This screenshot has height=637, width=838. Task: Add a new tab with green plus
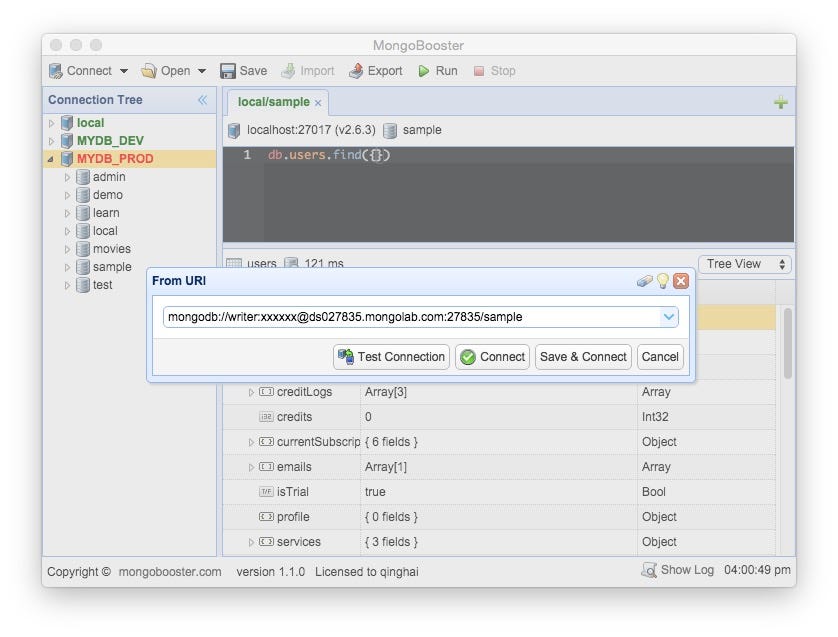pyautogui.click(x=781, y=102)
